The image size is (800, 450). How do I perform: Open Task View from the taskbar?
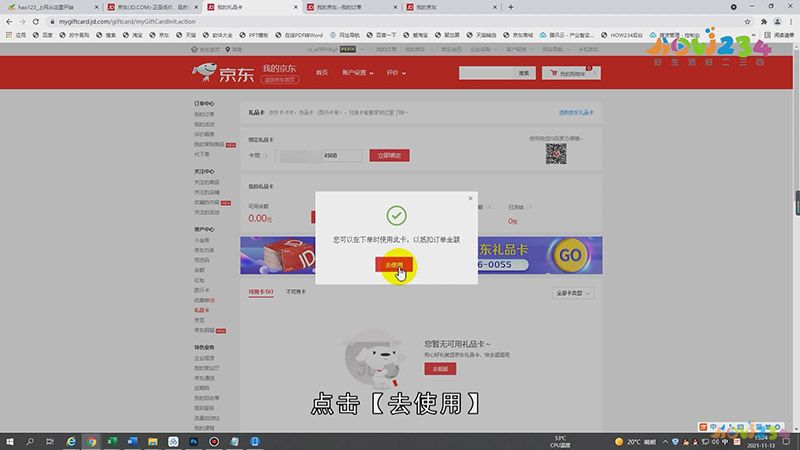pos(49,441)
